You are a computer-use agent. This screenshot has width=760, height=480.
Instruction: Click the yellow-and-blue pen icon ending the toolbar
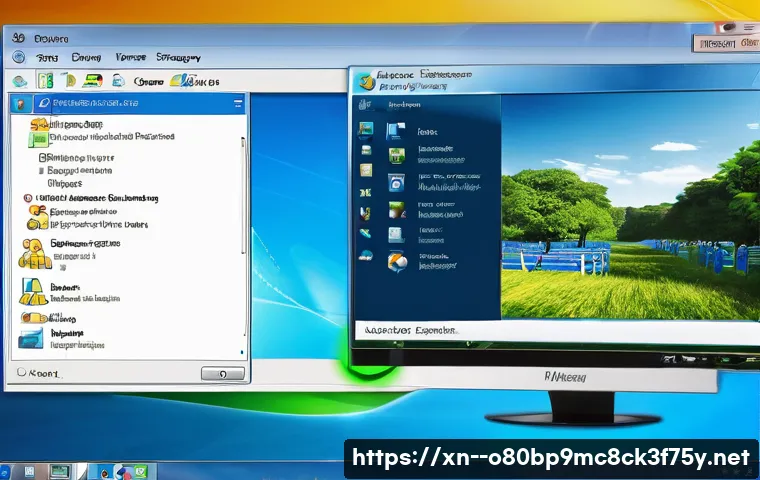click(x=182, y=80)
